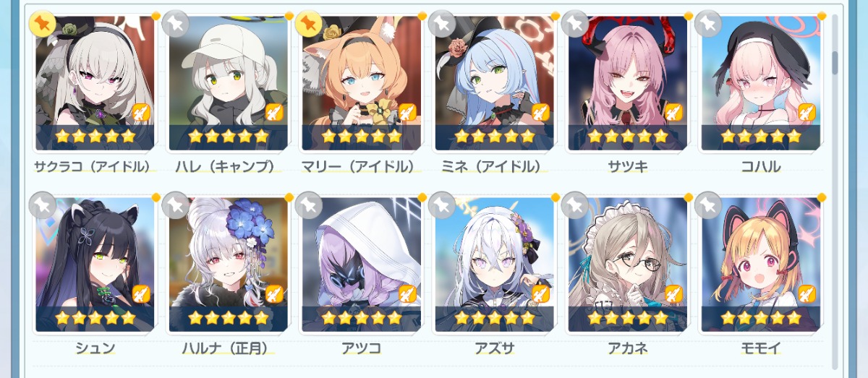The image size is (868, 378).
Task: Click the pin icon on ハルナ（正月） card
Action: pos(175,205)
